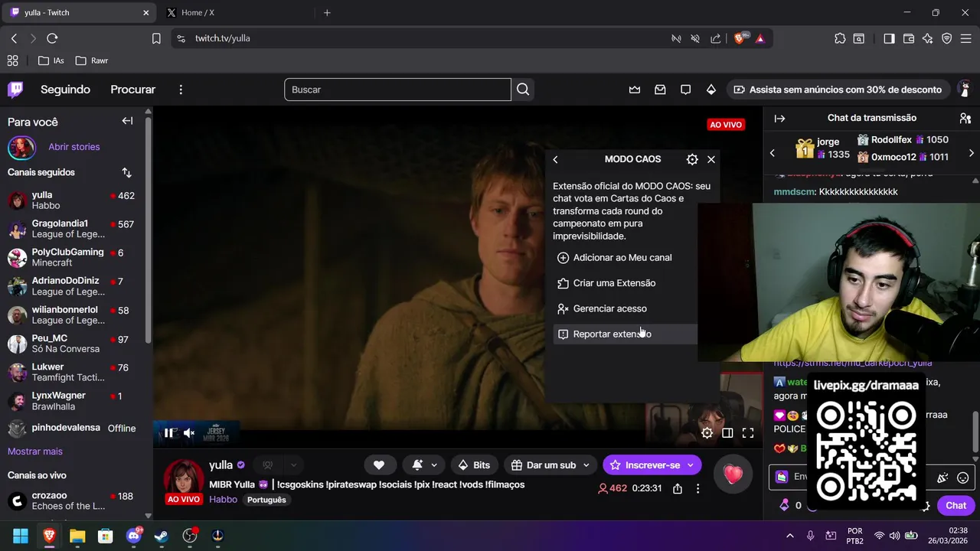980x551 pixels.
Task: Click the Bits button
Action: pyautogui.click(x=473, y=465)
